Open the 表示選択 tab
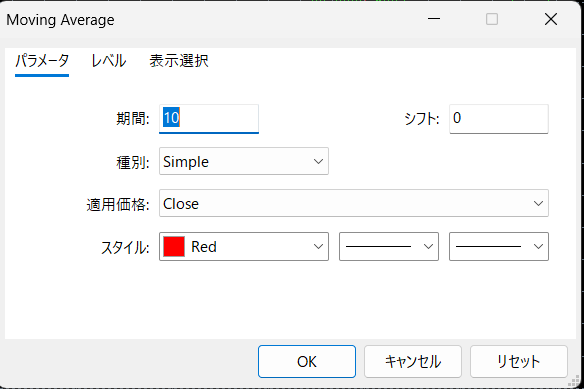 pos(179,60)
